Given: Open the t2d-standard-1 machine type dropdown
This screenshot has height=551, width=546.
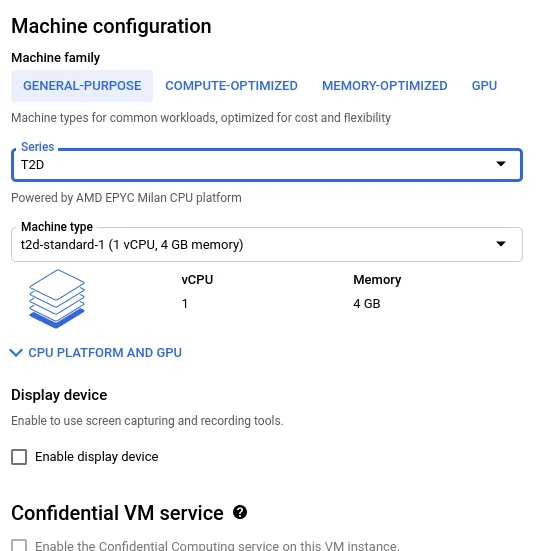Looking at the screenshot, I should pyautogui.click(x=267, y=245).
